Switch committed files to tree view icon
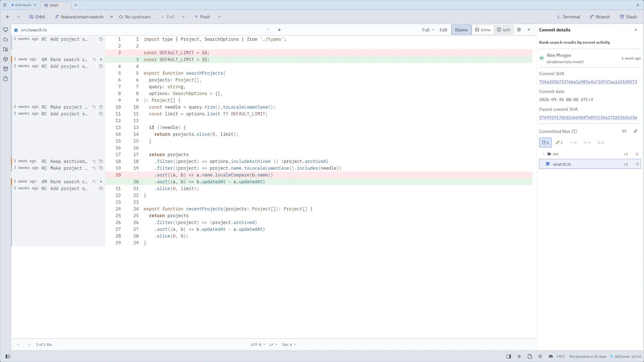Image resolution: width=644 pixels, height=362 pixels. 625,131
